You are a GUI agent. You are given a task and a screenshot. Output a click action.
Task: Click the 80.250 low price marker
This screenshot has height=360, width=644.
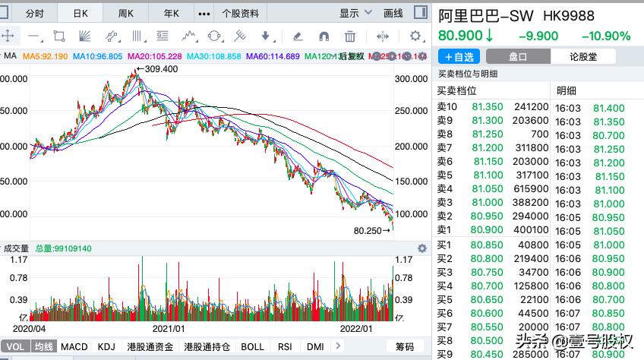(x=372, y=231)
